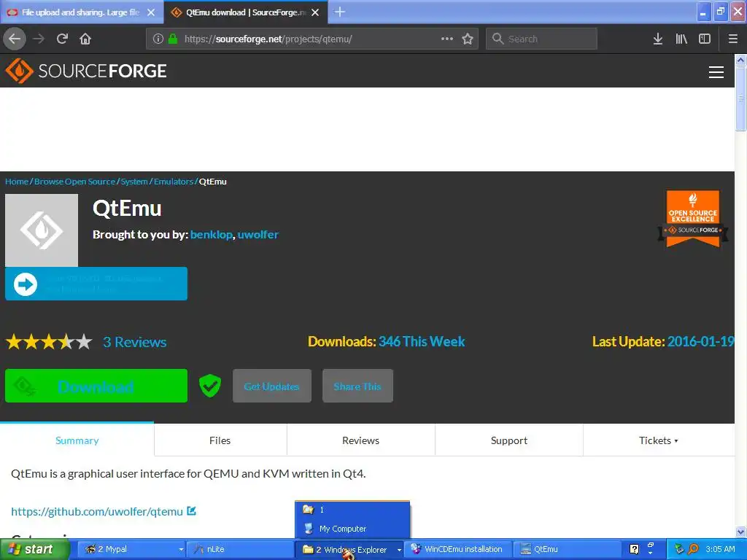Click the Open Source Excellence badge
The image size is (747, 560).
[x=693, y=219]
